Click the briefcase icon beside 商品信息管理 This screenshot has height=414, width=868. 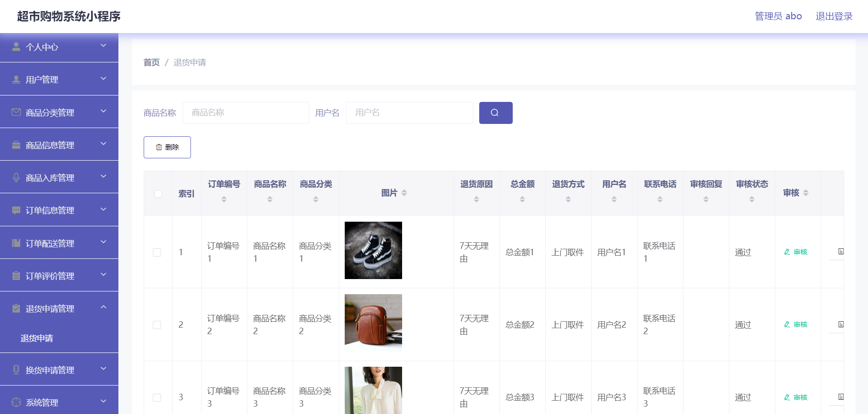16,145
